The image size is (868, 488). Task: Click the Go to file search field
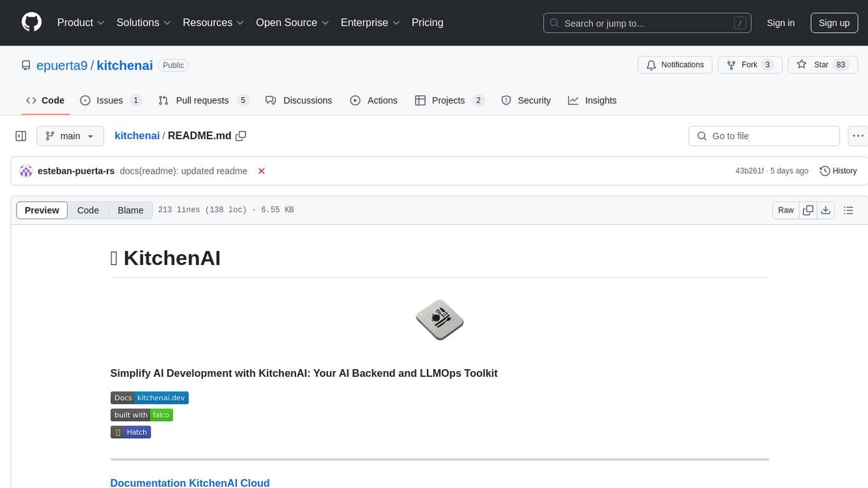[x=763, y=136]
